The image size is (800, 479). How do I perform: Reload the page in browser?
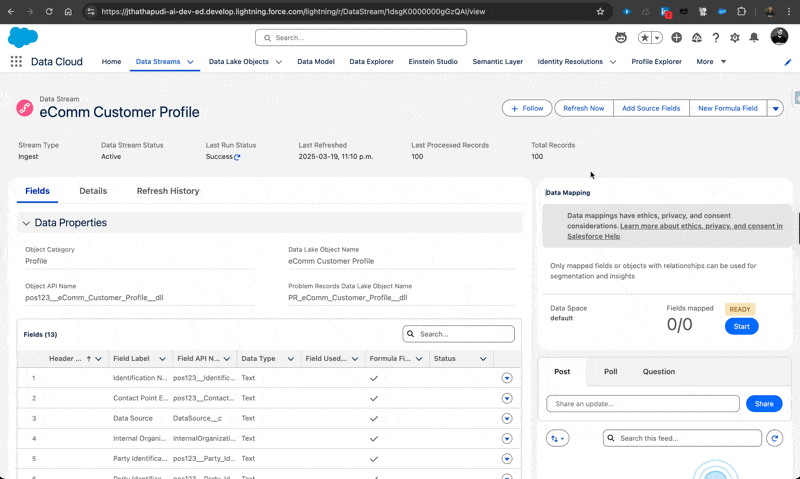pyautogui.click(x=49, y=11)
